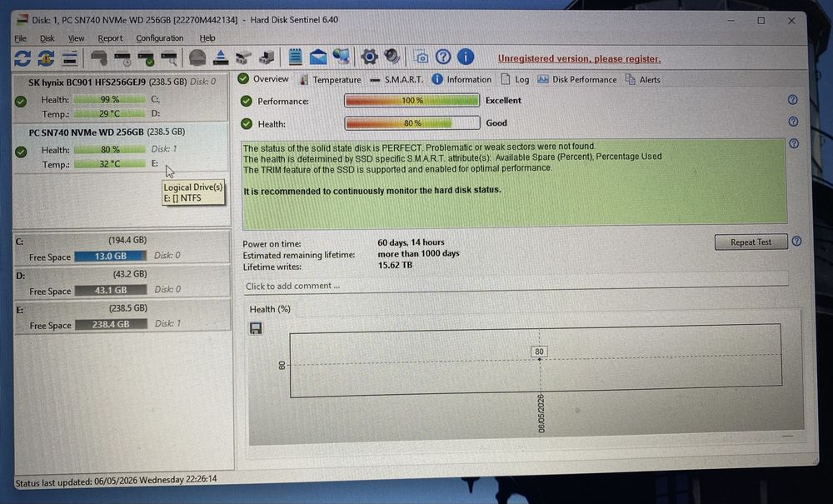The width and height of the screenshot is (833, 504).
Task: Click the D: free space 43.1 GB bar
Action: click(x=111, y=290)
